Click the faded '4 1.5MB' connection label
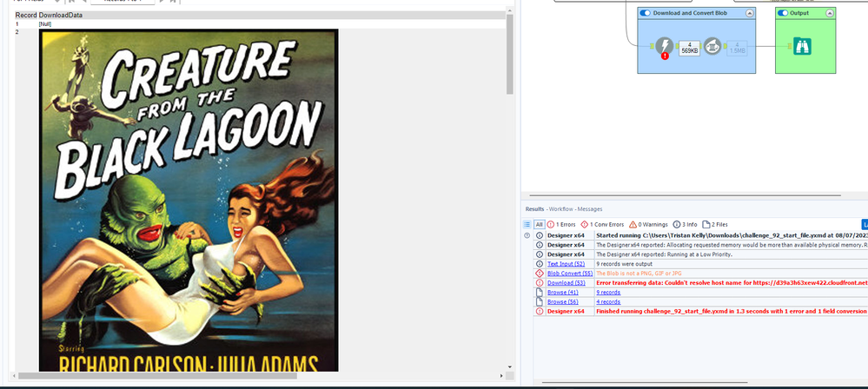This screenshot has height=389, width=868. [738, 48]
